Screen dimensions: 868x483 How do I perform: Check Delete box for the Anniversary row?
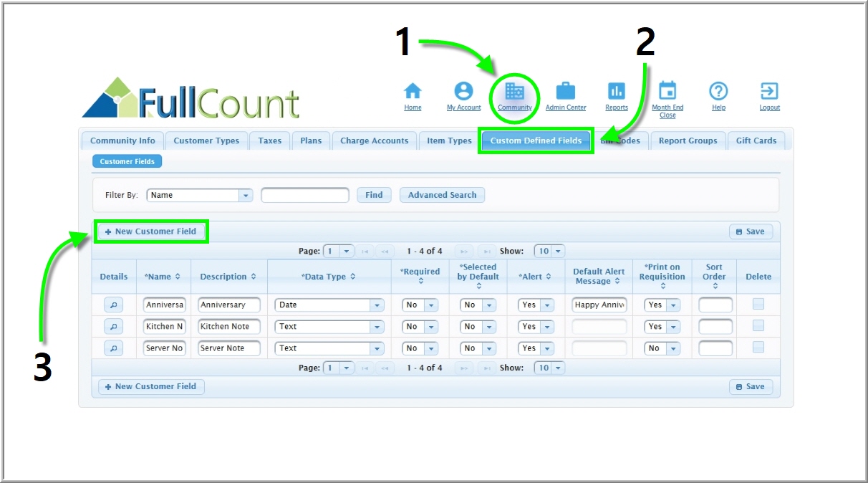758,305
